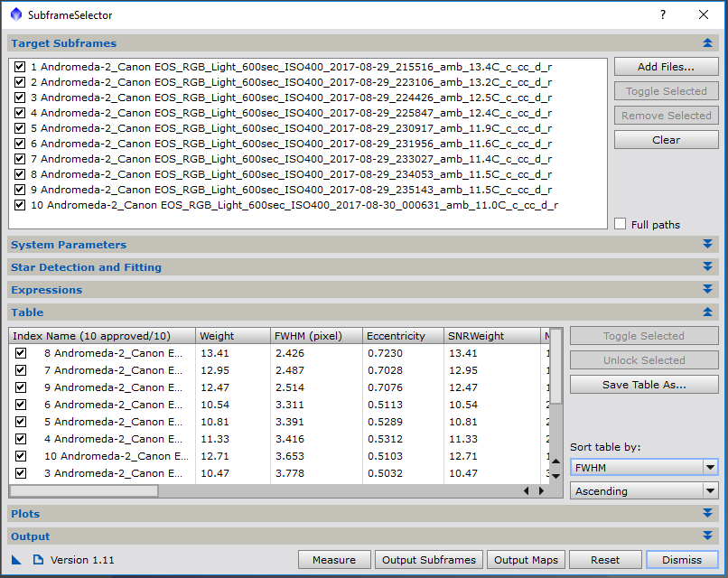Uncheck table row 6 with FWHM 3.311
Image resolution: width=728 pixels, height=578 pixels.
[x=21, y=405]
